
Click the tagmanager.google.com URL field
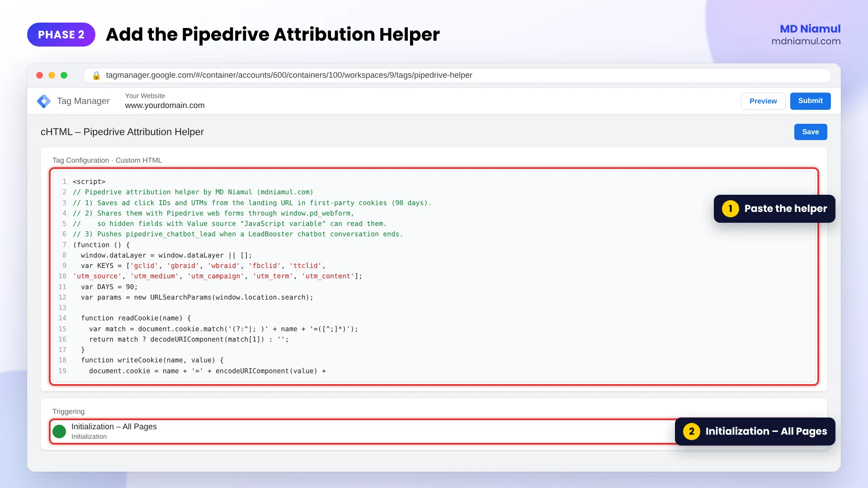coord(457,75)
